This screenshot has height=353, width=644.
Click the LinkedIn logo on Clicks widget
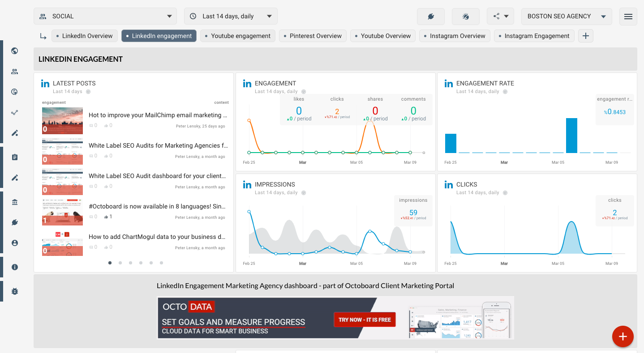[x=449, y=184]
